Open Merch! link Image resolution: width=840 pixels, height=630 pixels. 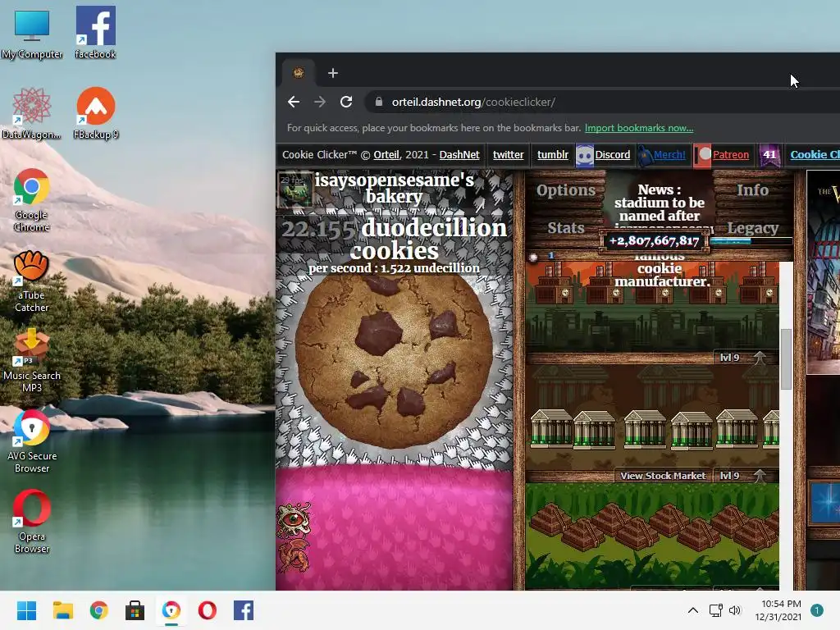(x=669, y=155)
